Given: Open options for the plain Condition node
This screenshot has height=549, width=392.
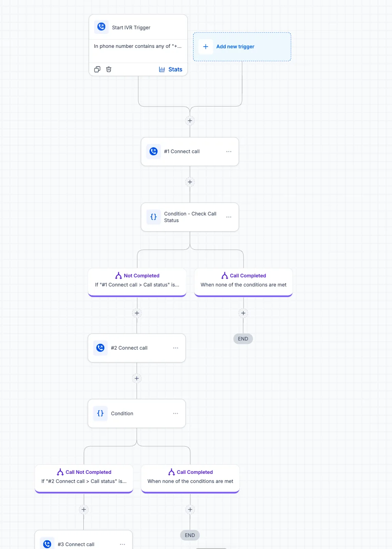Looking at the screenshot, I should [x=175, y=413].
